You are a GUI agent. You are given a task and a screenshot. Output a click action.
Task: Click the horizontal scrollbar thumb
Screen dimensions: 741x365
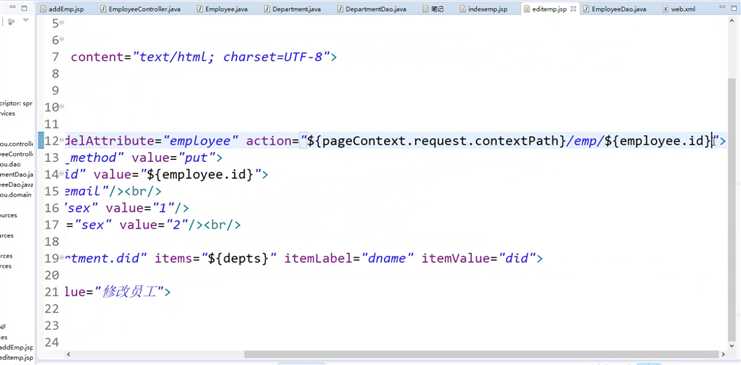pyautogui.click(x=481, y=354)
